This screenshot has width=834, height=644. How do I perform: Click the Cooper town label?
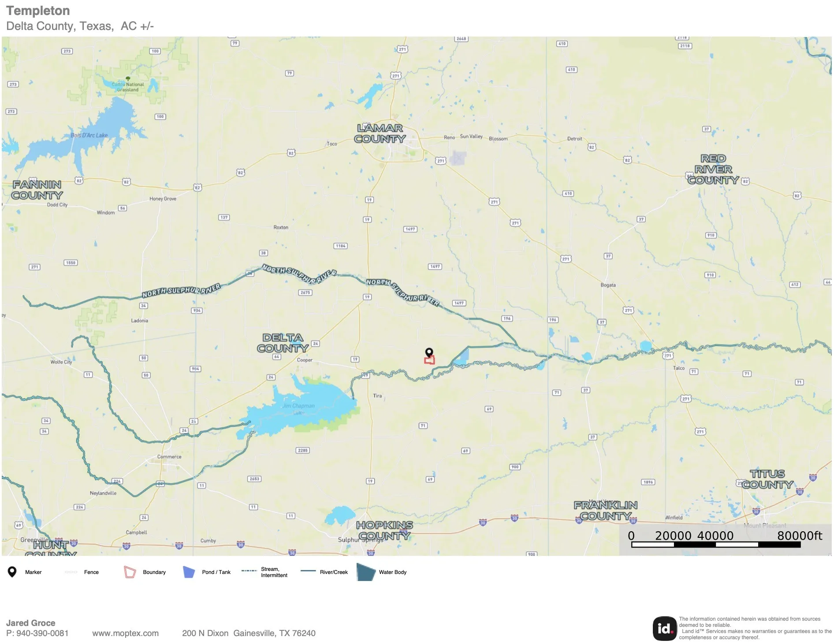pos(305,360)
